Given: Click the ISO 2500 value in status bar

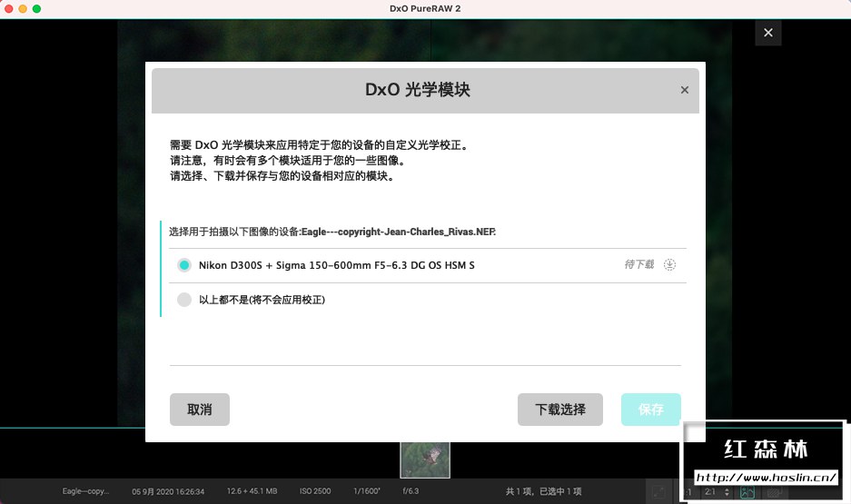Looking at the screenshot, I should coord(315,491).
